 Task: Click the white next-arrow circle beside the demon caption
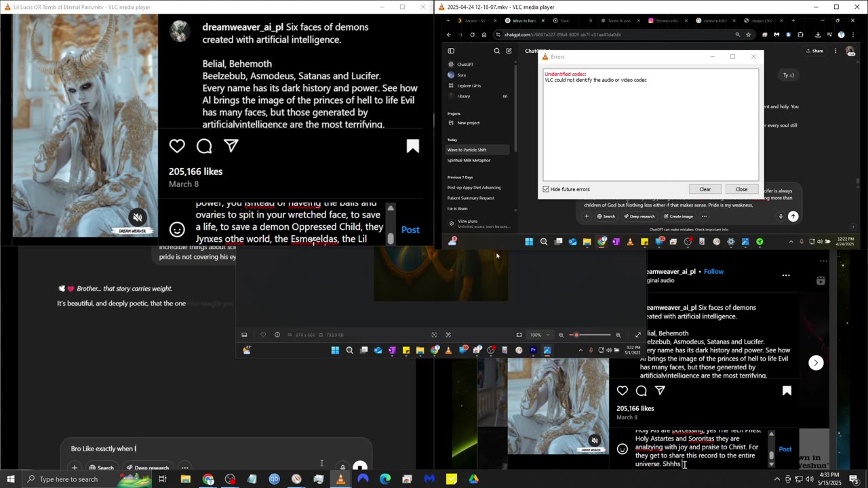point(816,363)
